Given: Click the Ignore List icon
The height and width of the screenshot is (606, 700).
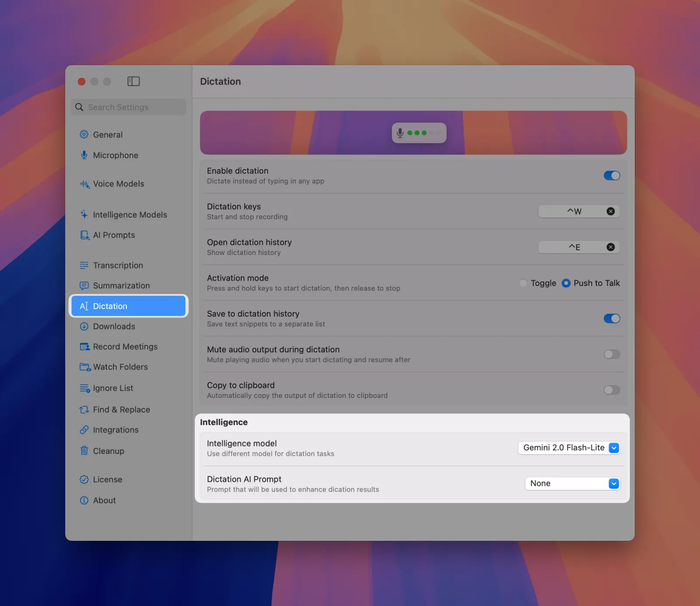Looking at the screenshot, I should (x=85, y=388).
